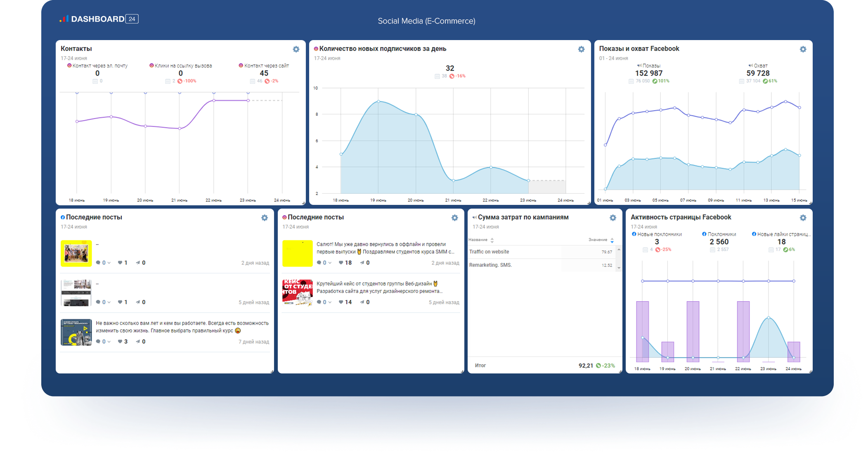Viewport: 868px width, 454px height.
Task: Toggle the Показы series in Facebook chart legend
Action: [649, 66]
